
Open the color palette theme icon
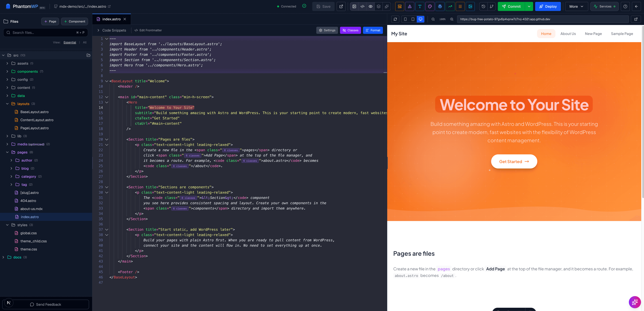point(430,7)
